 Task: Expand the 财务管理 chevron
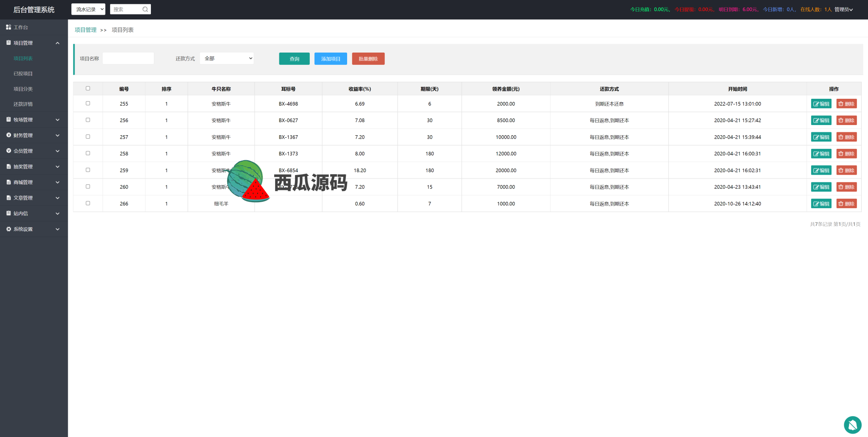pyautogui.click(x=58, y=135)
